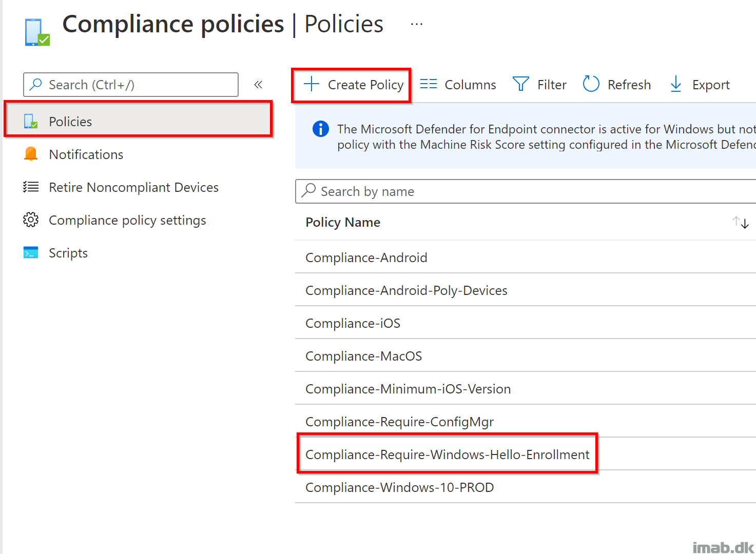This screenshot has width=756, height=554.
Task: Sort by the Policy Name column header
Action: (343, 222)
